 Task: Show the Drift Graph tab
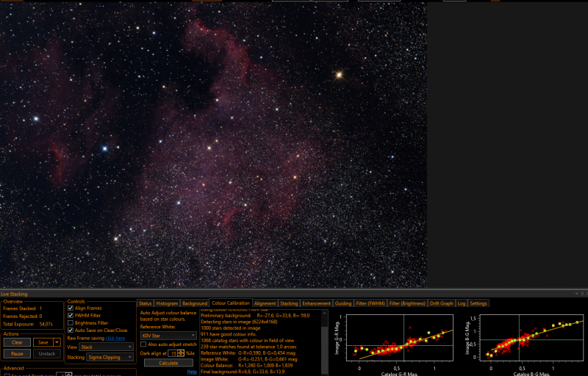(x=442, y=303)
